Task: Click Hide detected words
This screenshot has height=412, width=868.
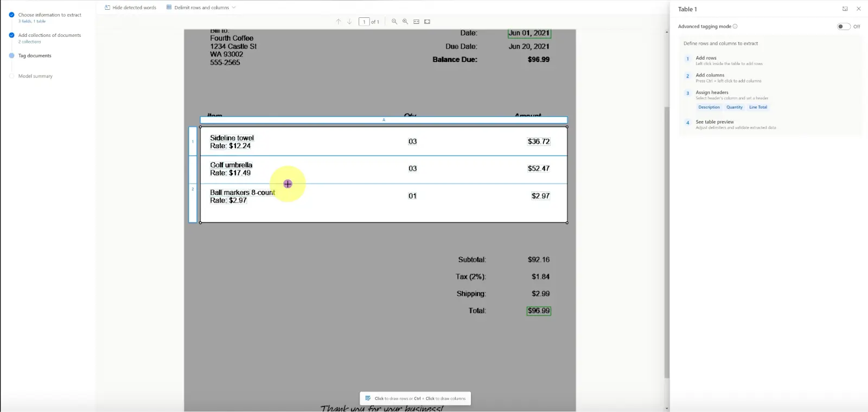Action: point(130,8)
